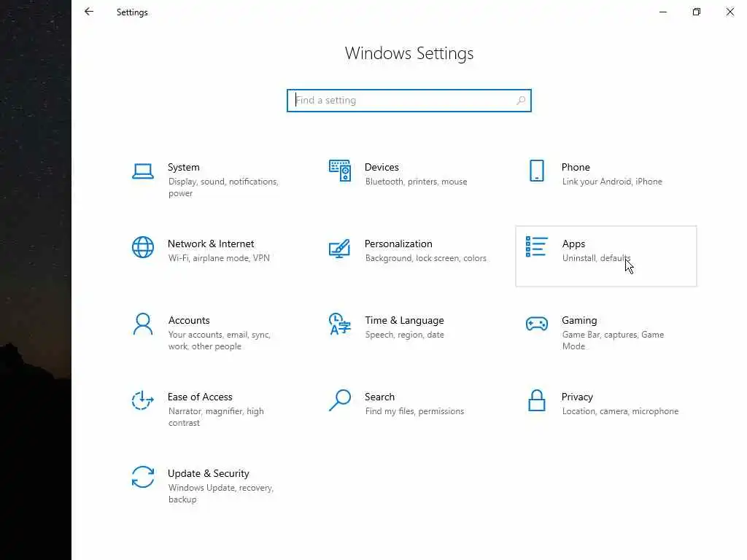Open the Devices settings label
Viewport: 747px width, 560px height.
pyautogui.click(x=382, y=167)
